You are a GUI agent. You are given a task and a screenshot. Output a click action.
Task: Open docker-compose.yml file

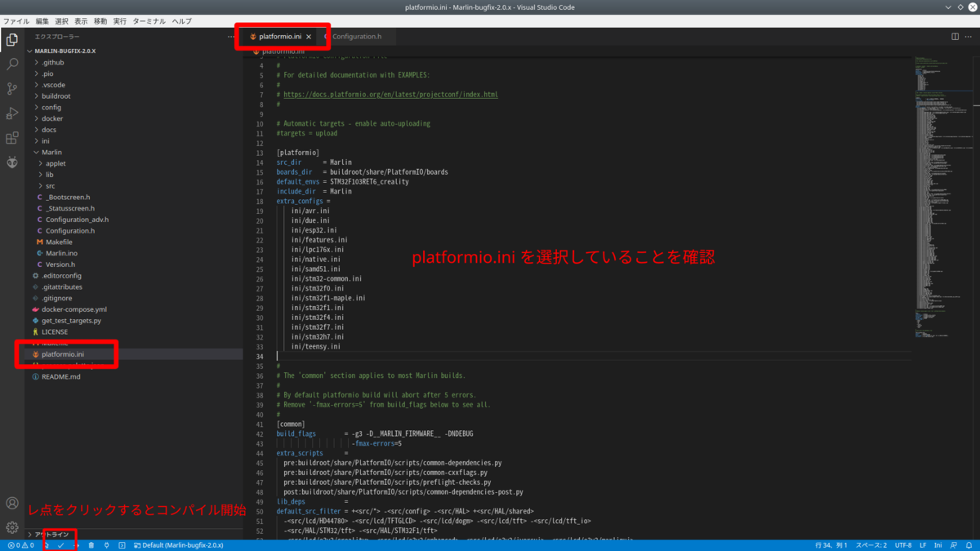[134, 309]
